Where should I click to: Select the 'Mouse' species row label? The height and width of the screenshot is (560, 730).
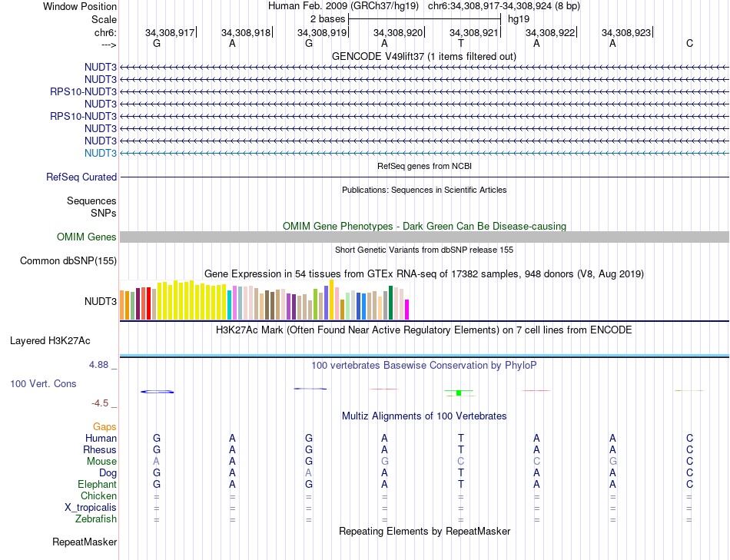point(101,462)
